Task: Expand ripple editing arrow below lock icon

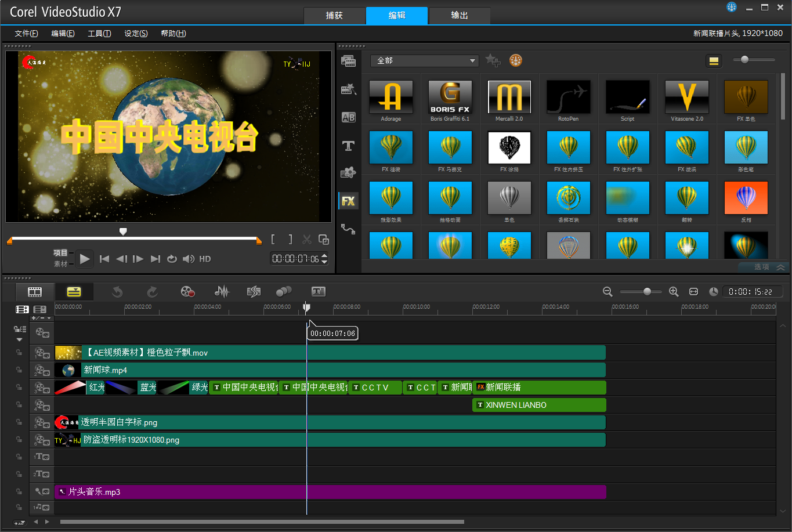Action: coord(19,339)
